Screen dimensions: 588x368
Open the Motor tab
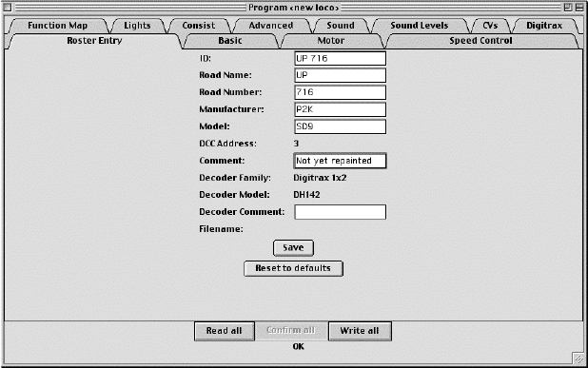point(331,41)
